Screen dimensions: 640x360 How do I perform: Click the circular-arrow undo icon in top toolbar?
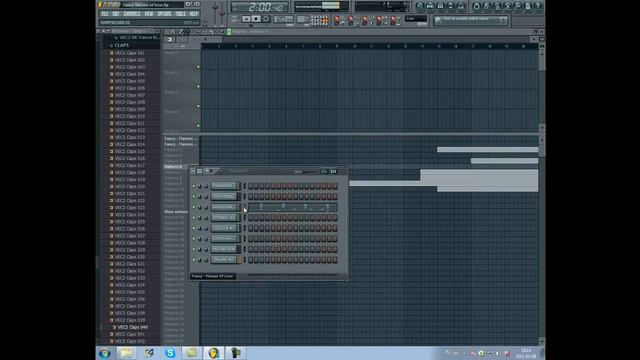point(476,6)
